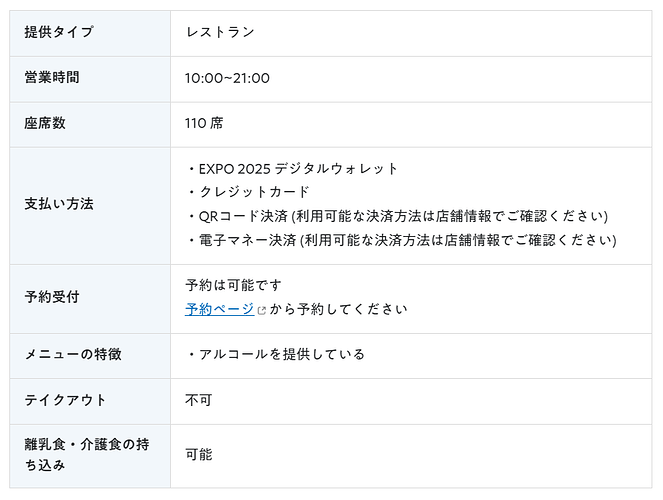Viewport: 663px width, 500px height.
Task: Open the 予約ページ reservation link
Action: coord(219,309)
